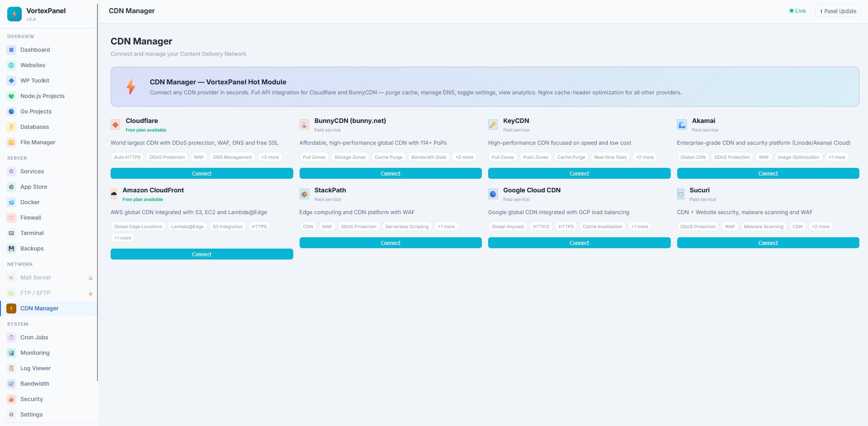
Task: Click the Backups floppy disk icon
Action: [12, 249]
